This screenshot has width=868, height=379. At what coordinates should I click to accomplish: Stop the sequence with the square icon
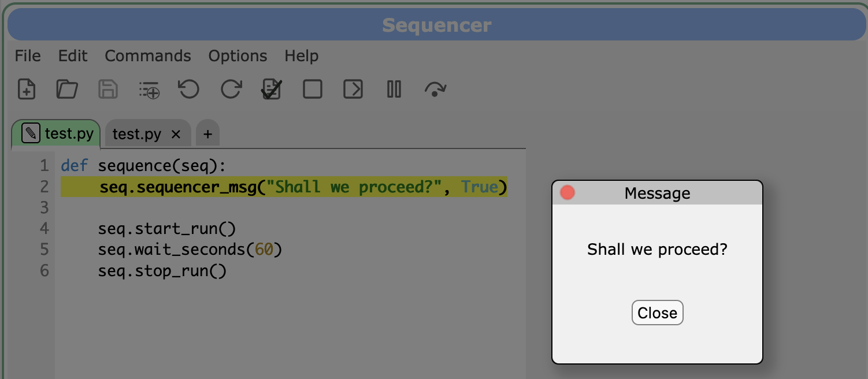pos(313,89)
